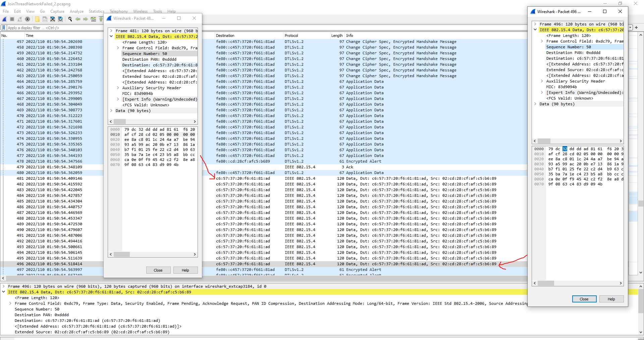Open capture options via the gear icon
Viewport: 644px width, 340px height.
tap(28, 19)
